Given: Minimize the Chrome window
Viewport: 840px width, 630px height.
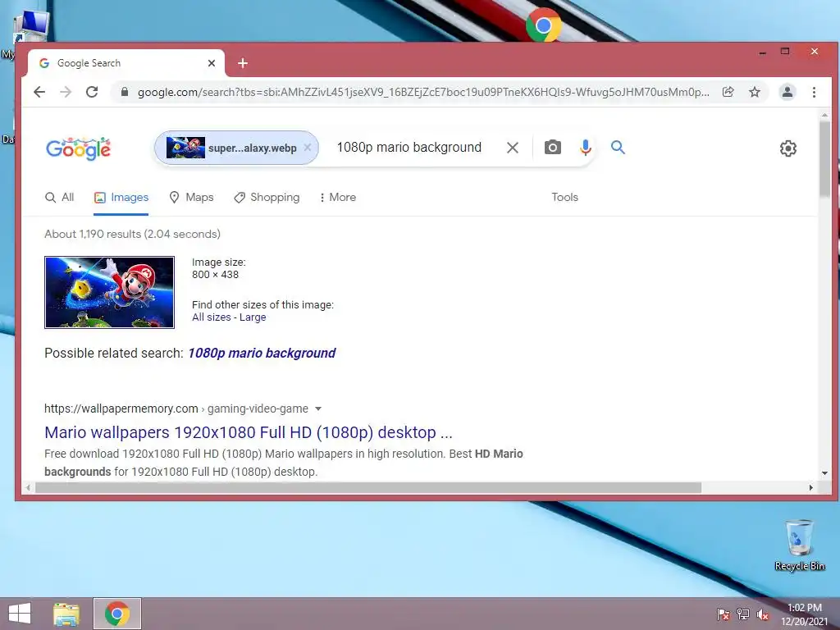Looking at the screenshot, I should 762,52.
